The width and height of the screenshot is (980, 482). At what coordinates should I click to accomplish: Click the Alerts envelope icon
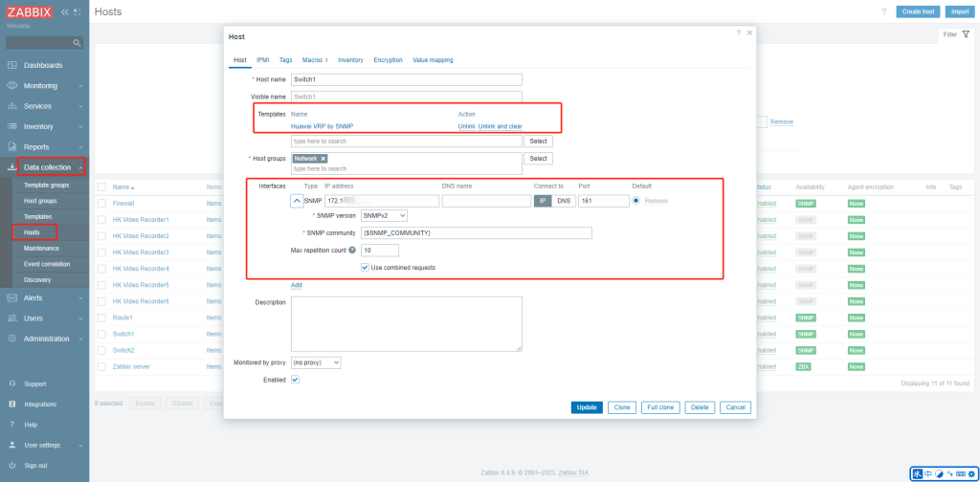coord(11,297)
